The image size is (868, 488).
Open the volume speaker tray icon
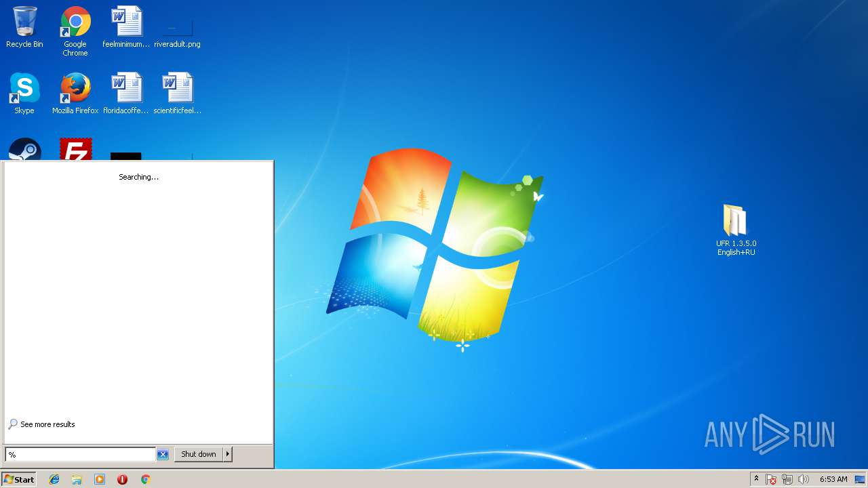coord(804,479)
